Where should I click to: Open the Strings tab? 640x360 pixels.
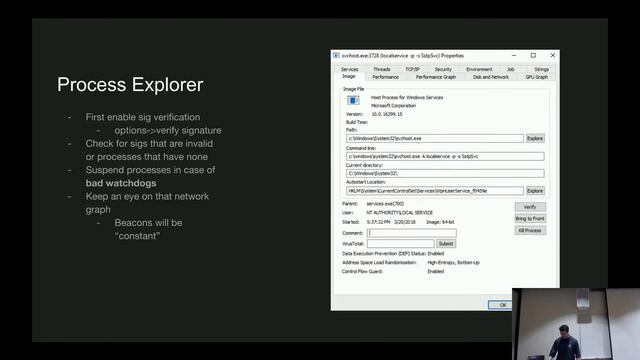(x=541, y=69)
